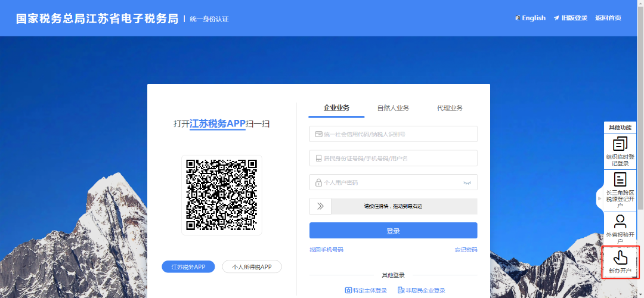Image resolution: width=644 pixels, height=298 pixels.
Task: Open 非居民企业登录 link
Action: point(422,290)
